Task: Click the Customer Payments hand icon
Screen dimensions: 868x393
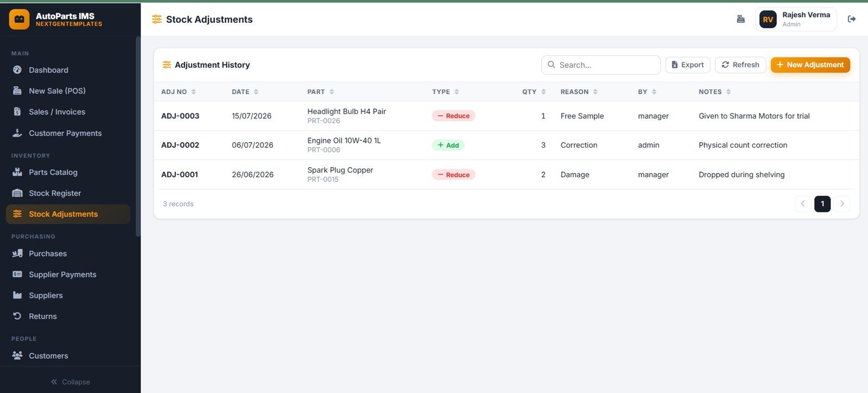Action: click(x=17, y=133)
